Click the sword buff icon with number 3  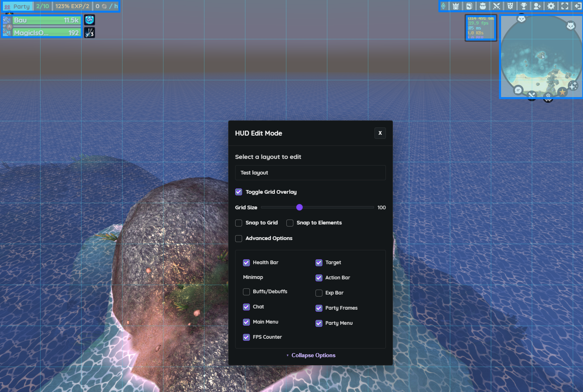tap(89, 32)
